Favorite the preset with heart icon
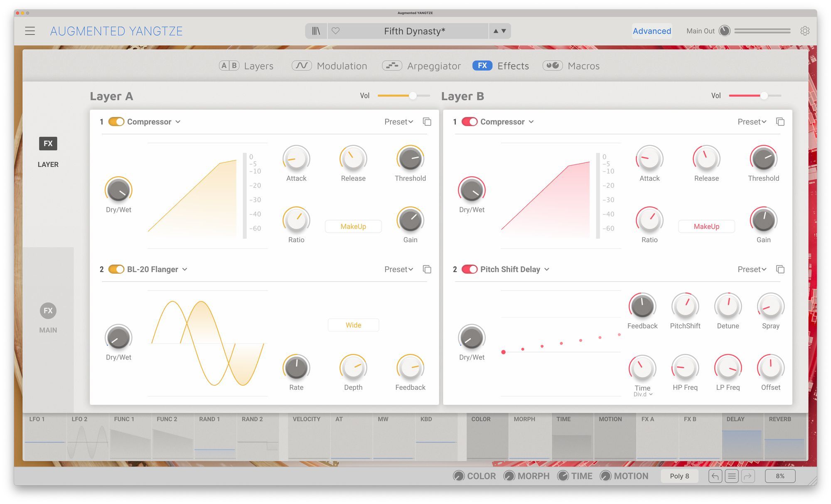The height and width of the screenshot is (504, 831). pos(336,31)
